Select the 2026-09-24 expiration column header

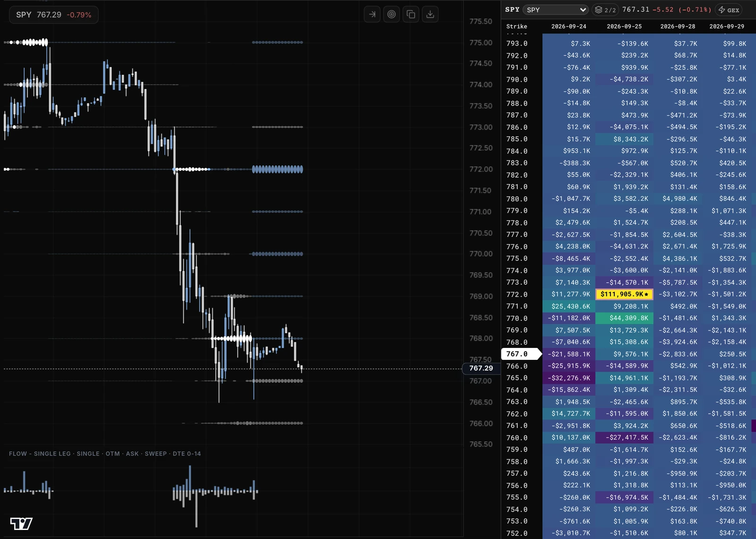[568, 26]
